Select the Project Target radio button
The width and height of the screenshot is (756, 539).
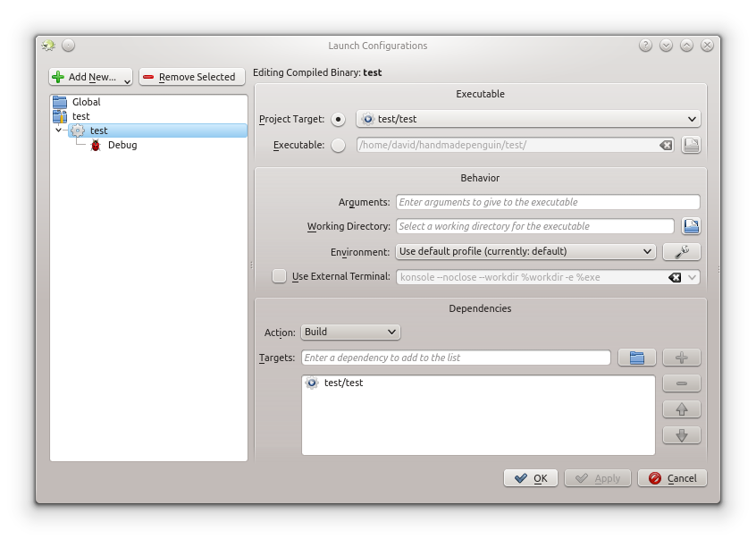point(338,119)
